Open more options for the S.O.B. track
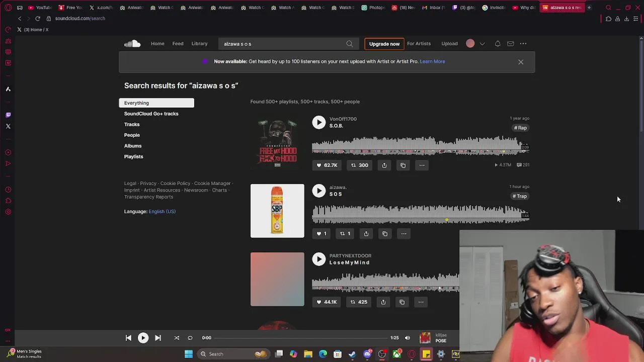The image size is (644, 362). click(x=422, y=165)
